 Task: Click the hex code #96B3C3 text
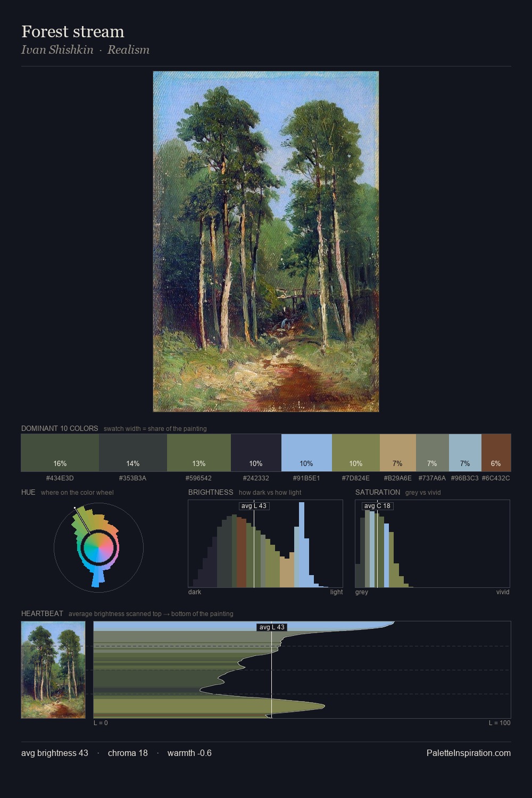pos(465,478)
